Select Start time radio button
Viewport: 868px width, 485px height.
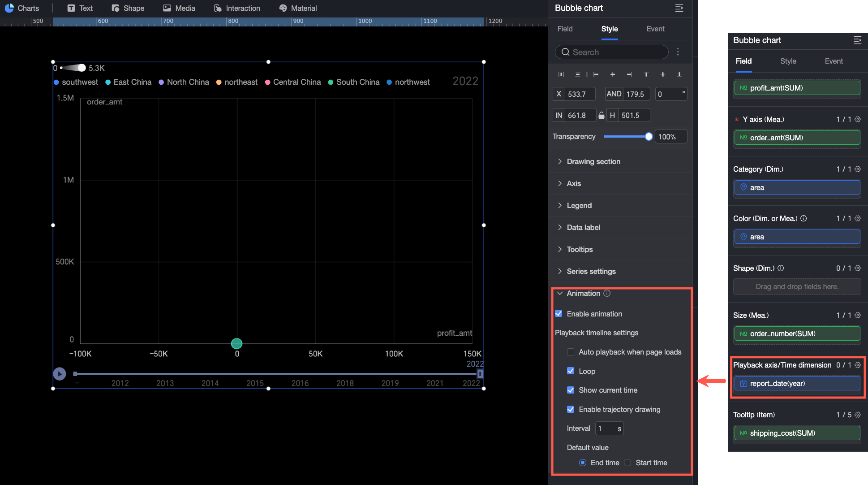point(627,463)
